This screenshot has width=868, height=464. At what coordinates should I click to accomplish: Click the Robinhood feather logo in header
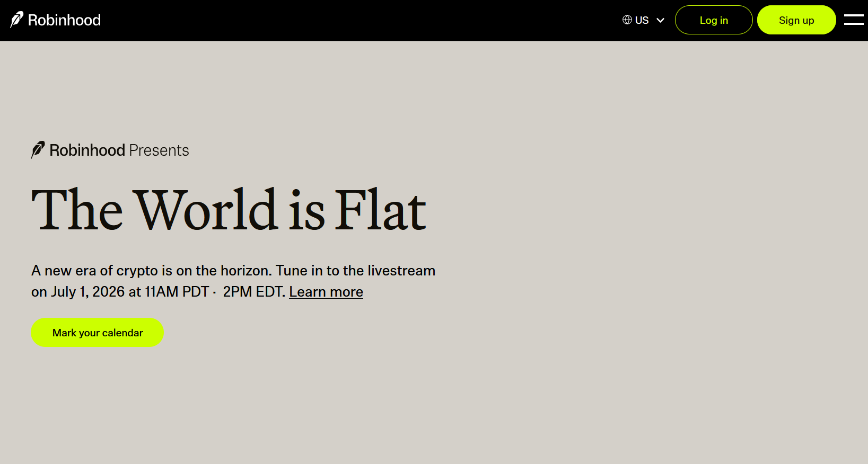coord(17,20)
